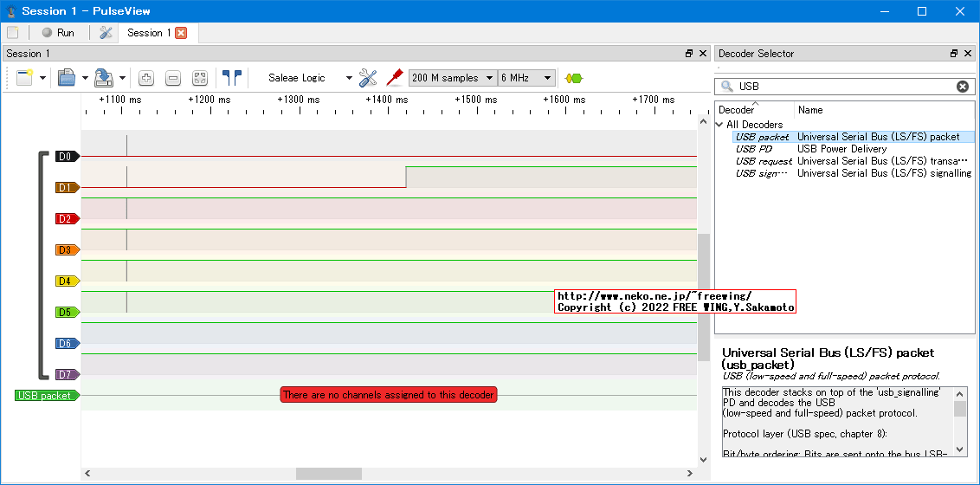Screen dimensions: 980x485
Task: Click the new view icon in the session toolbar
Action: click(x=25, y=78)
